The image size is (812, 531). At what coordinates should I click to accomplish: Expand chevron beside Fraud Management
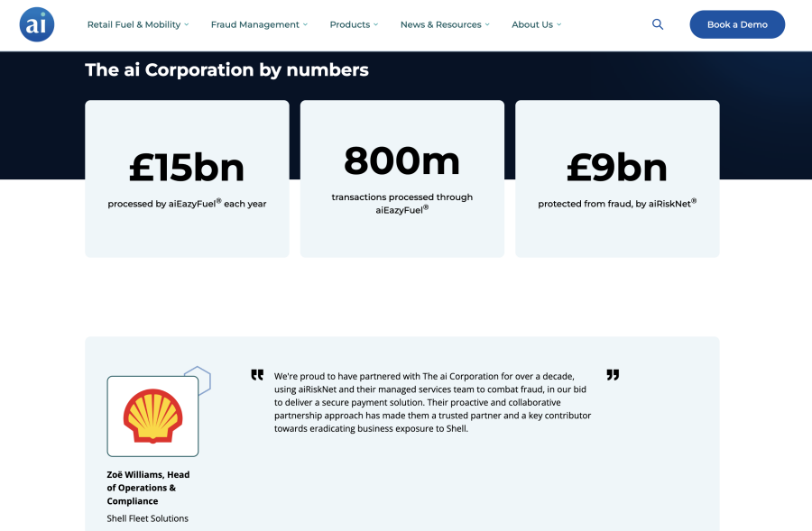coord(305,25)
